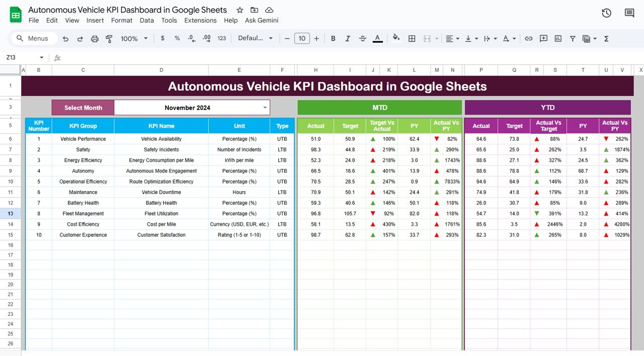Click the insert link icon
The height and width of the screenshot is (356, 644).
tap(529, 38)
